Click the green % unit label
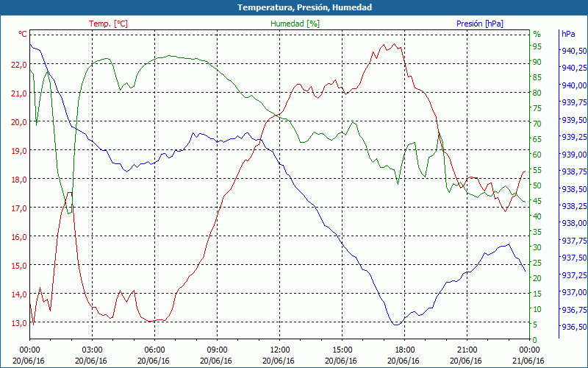 click(x=537, y=34)
